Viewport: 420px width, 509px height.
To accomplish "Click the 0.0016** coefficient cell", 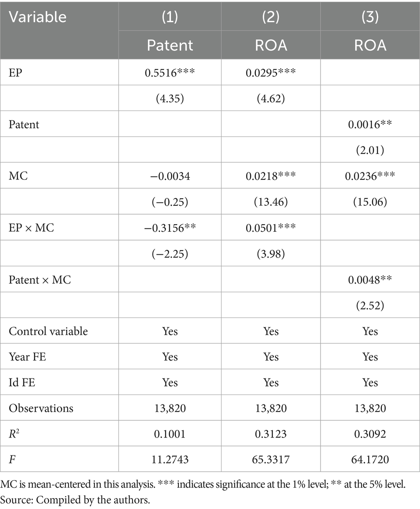I will pyautogui.click(x=370, y=124).
